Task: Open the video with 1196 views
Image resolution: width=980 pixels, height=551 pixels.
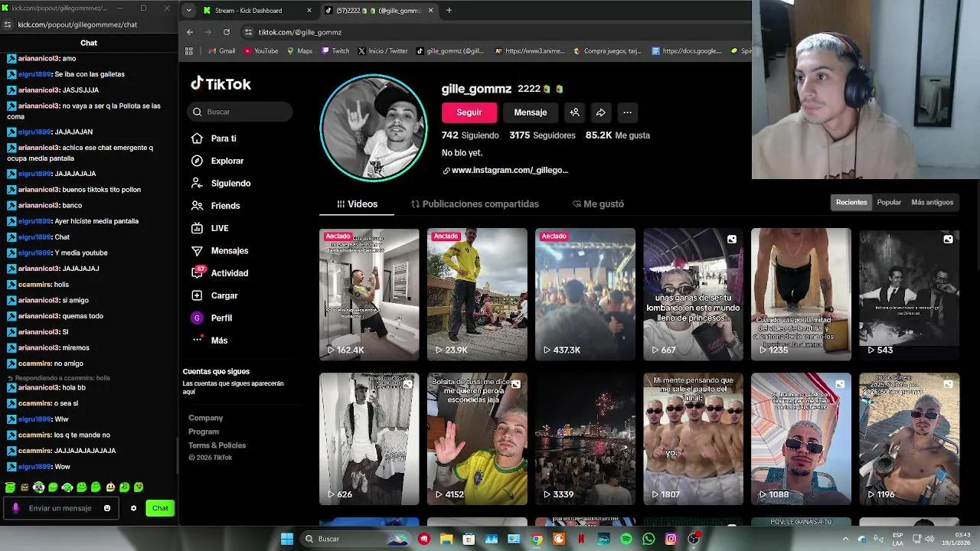Action: coord(909,439)
